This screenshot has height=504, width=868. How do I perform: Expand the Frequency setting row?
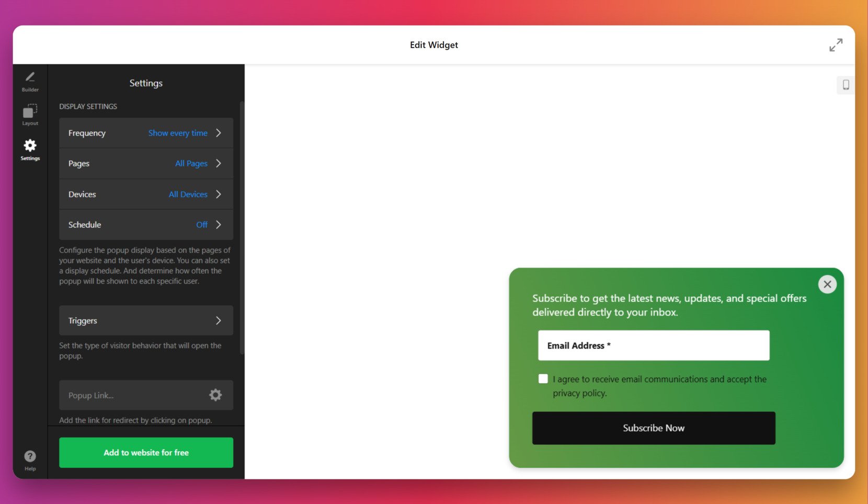coord(146,133)
